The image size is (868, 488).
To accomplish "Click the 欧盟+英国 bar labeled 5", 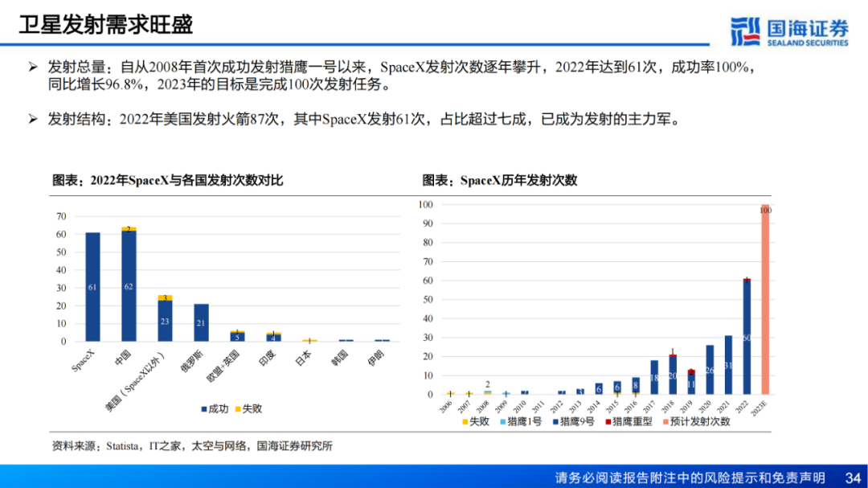I will 237,337.
